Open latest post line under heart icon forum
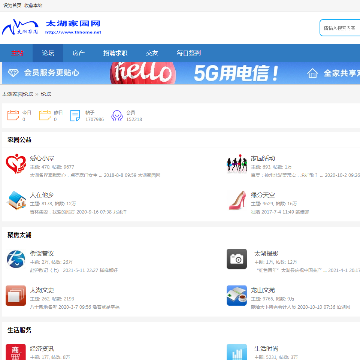This screenshot has height=360, width=360. pyautogui.click(x=95, y=175)
